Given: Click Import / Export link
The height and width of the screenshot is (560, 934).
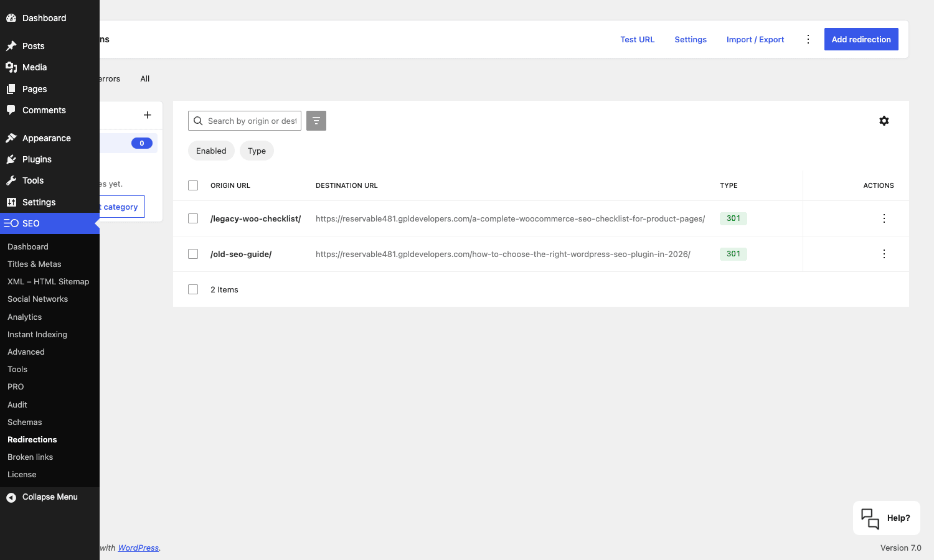Looking at the screenshot, I should (x=755, y=39).
